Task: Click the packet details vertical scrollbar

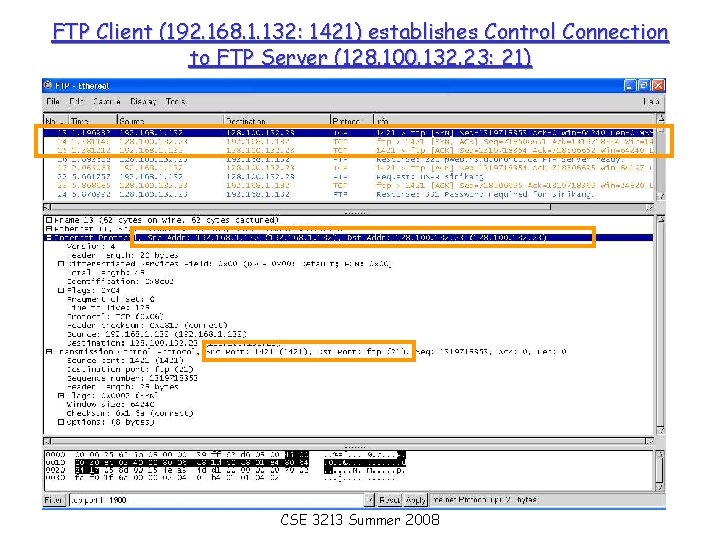Action: [x=661, y=324]
